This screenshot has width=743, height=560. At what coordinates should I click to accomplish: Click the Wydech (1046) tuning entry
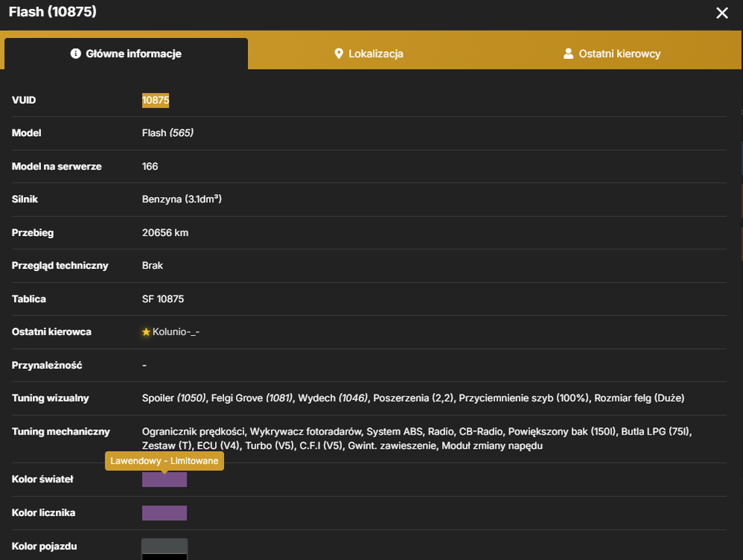(x=332, y=398)
